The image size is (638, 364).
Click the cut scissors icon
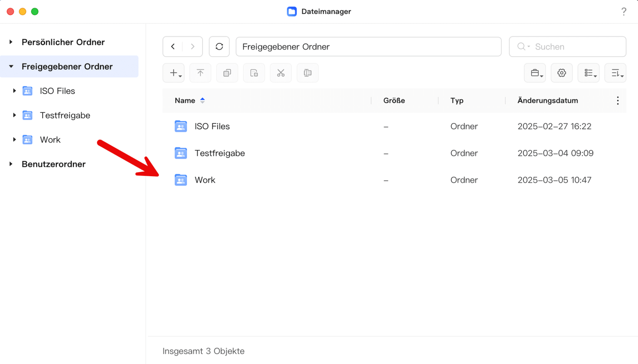281,73
